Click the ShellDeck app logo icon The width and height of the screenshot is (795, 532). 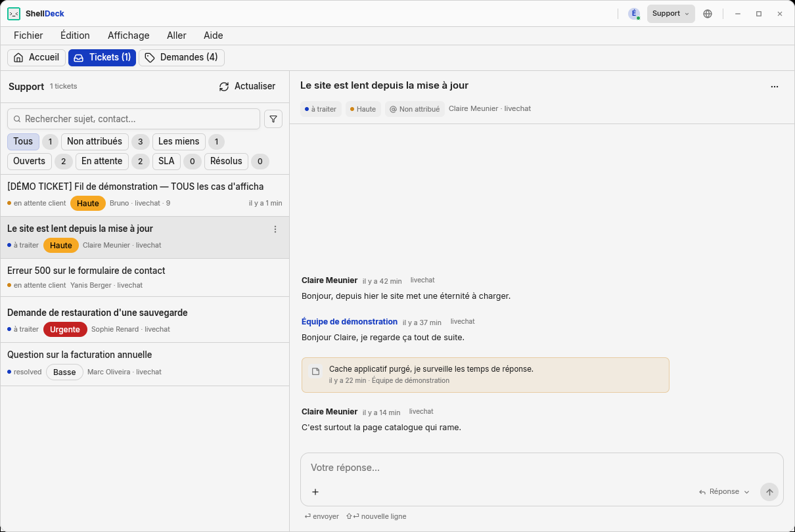coord(14,14)
